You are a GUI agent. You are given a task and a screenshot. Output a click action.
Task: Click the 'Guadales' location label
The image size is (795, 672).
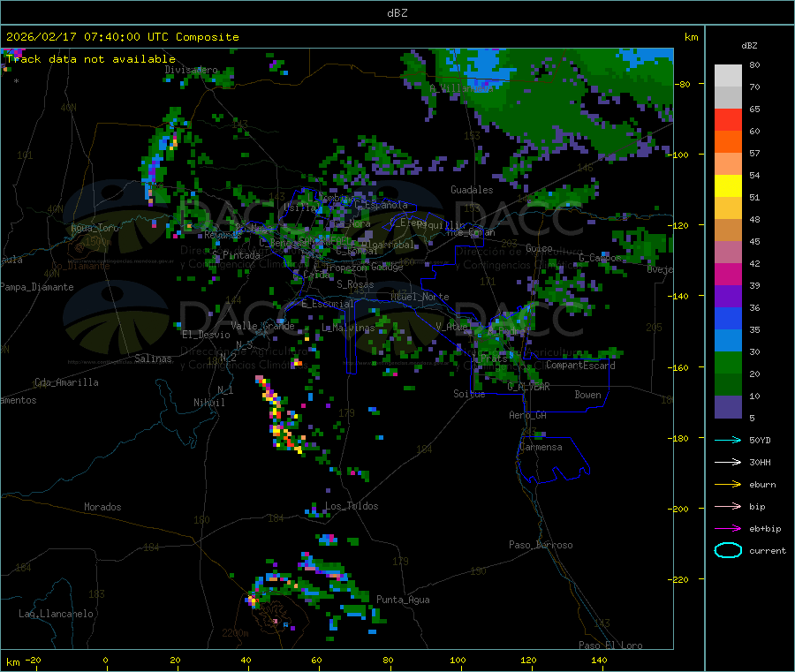point(472,190)
